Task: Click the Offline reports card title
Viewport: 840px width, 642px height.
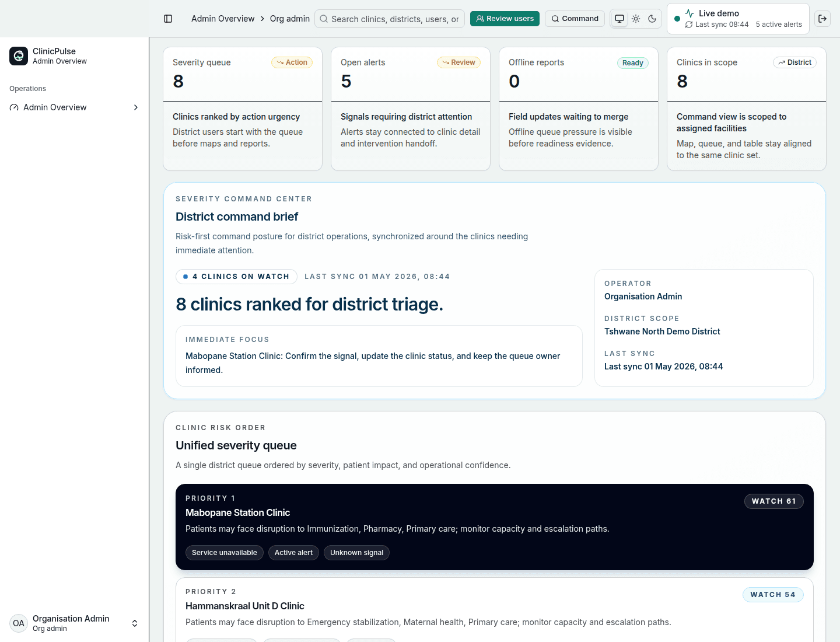Action: 536,62
